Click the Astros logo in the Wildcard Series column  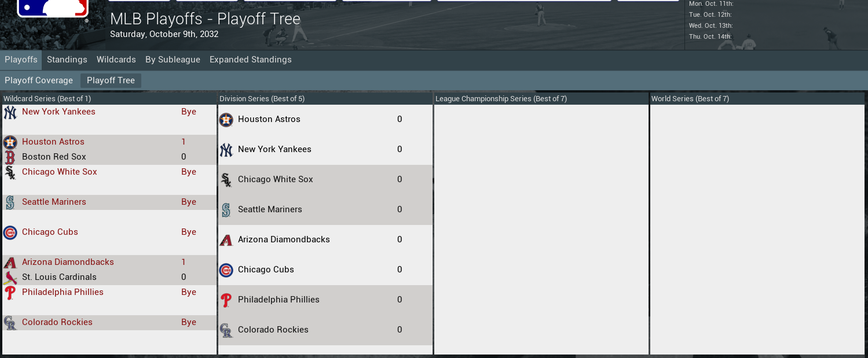coord(10,142)
